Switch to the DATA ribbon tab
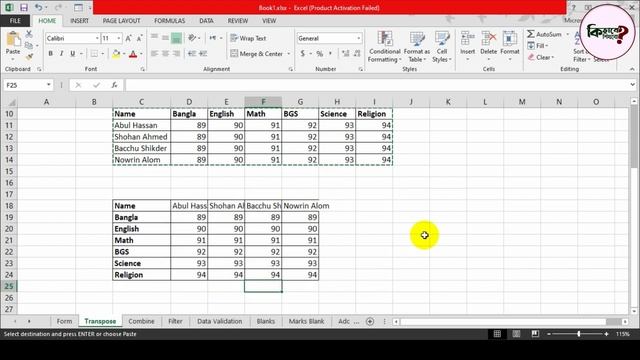The height and width of the screenshot is (360, 640). pos(206,20)
